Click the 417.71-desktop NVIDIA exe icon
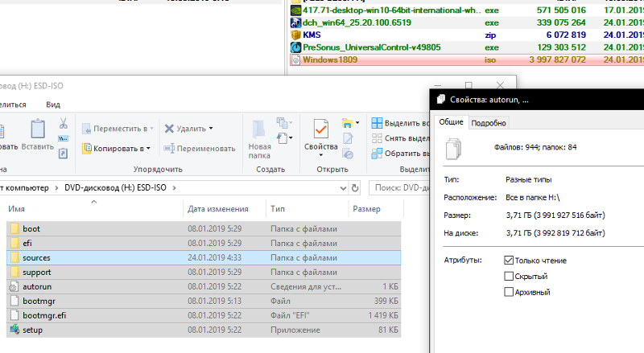Screen dimensions: 644x353 click(295, 10)
